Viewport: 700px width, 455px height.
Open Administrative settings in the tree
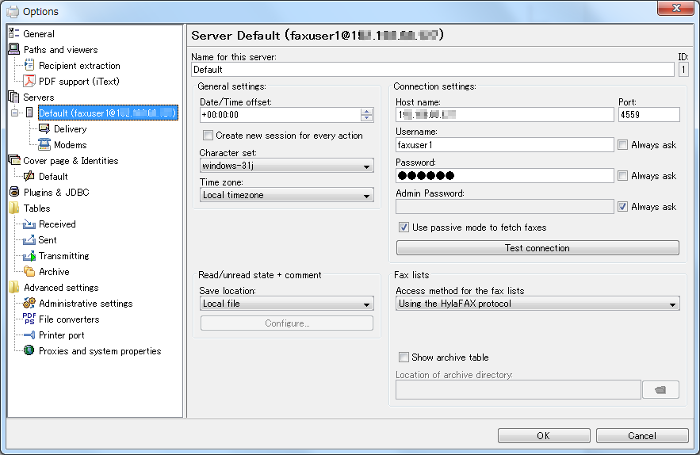tap(85, 303)
